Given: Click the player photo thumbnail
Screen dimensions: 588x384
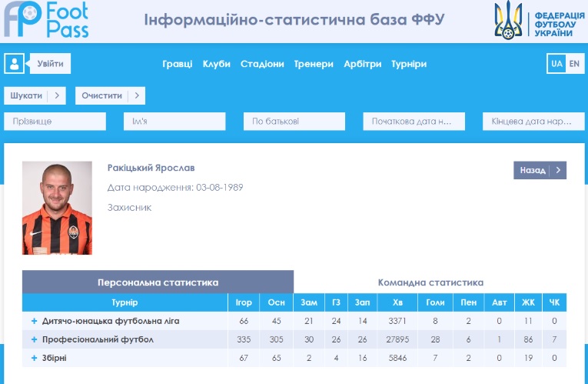Looking at the screenshot, I should tap(57, 208).
